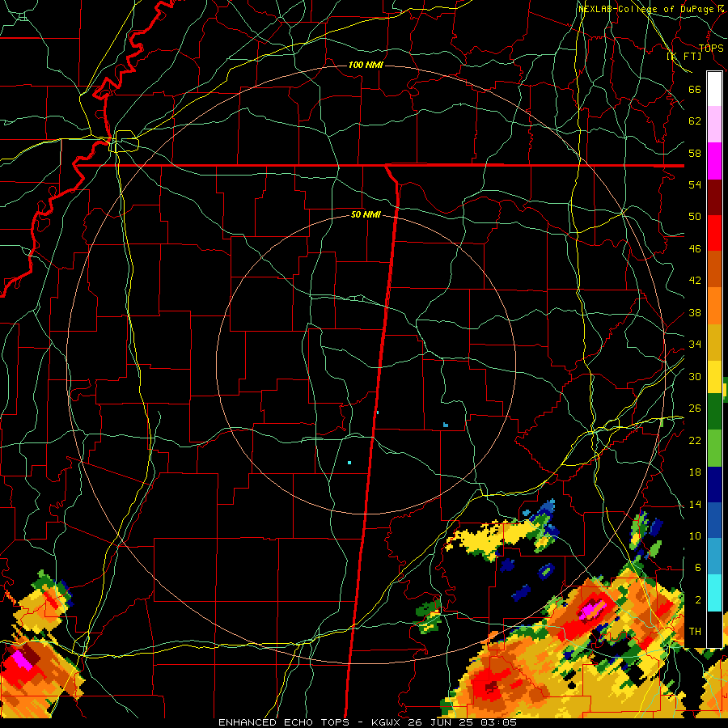Click the light pink legend swatch near 62
The width and height of the screenshot is (728, 728).
click(714, 124)
